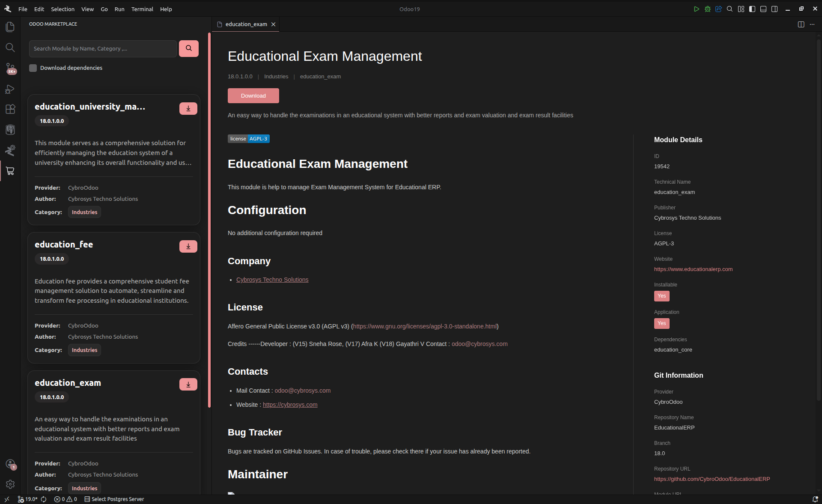822x504 pixels.
Task: Toggle the secondary side bar
Action: 774,9
